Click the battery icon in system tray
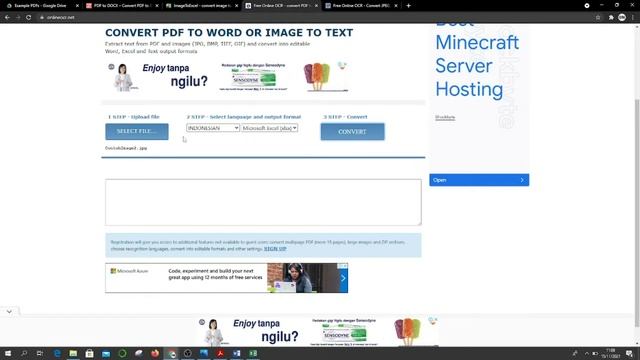Viewport: 640px width, 360px height. [595, 353]
